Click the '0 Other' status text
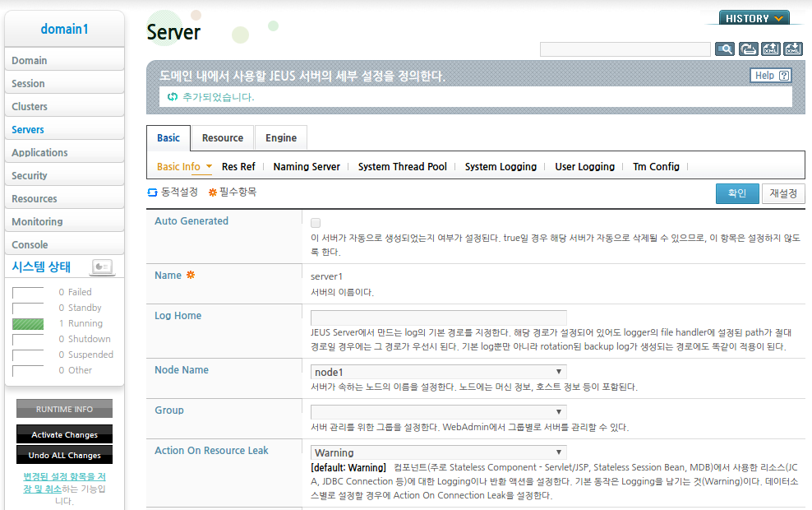 [x=75, y=370]
